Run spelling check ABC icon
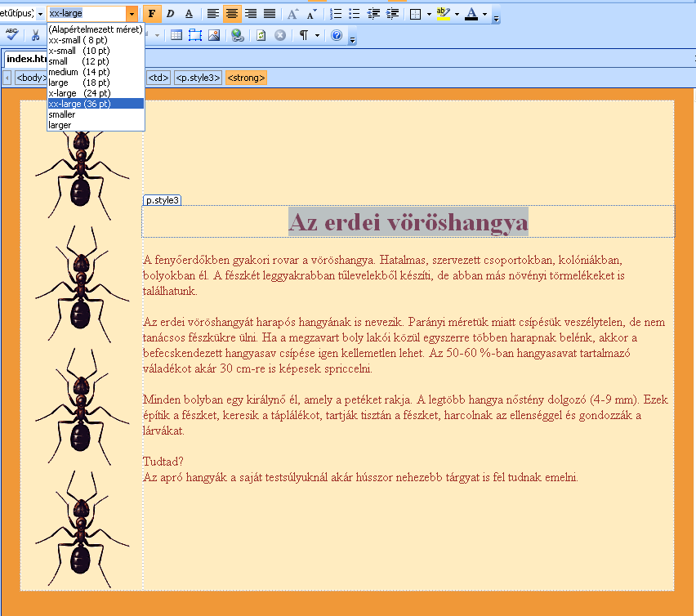This screenshot has height=616, width=696. [x=12, y=35]
